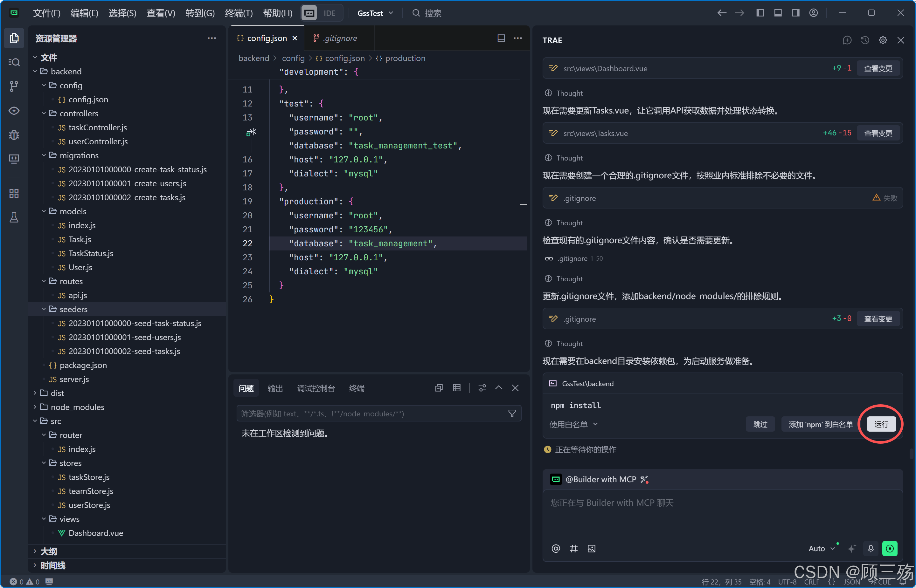Toggle the right side panel layout button
916x588 pixels.
[796, 13]
